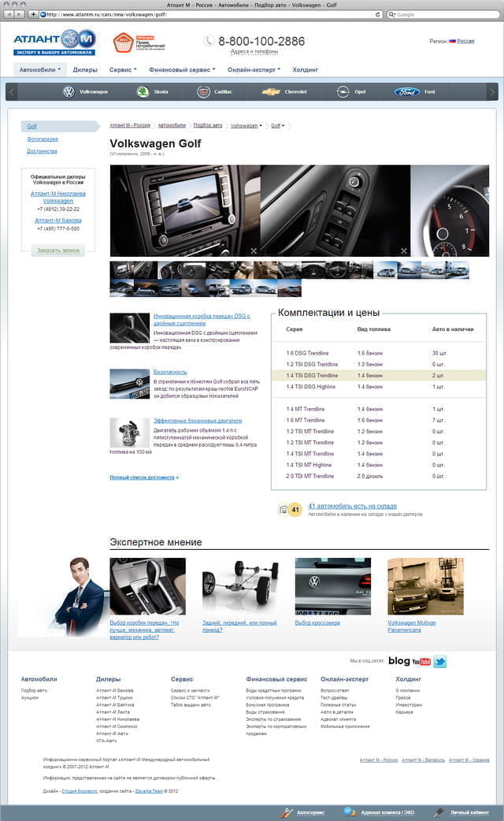504x821 pixels.
Task: Select the Volkswagen brand logo
Action: pyautogui.click(x=69, y=91)
